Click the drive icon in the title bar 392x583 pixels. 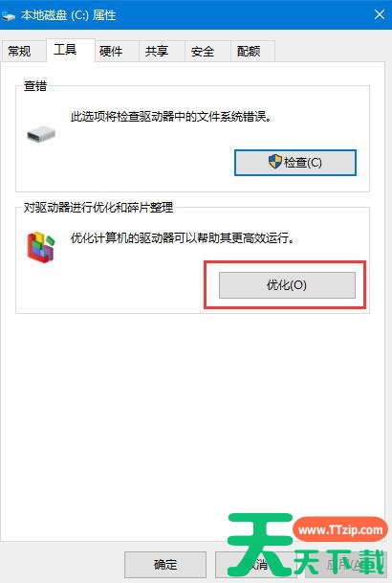(8, 15)
